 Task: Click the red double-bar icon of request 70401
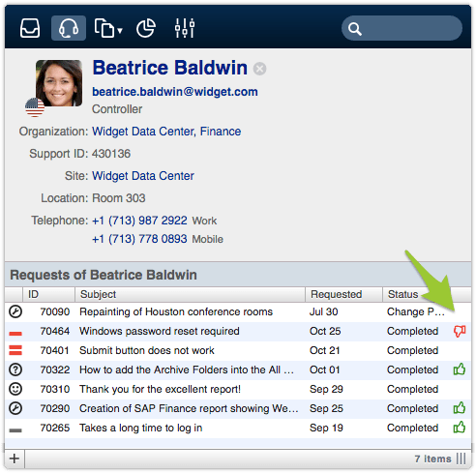point(15,350)
